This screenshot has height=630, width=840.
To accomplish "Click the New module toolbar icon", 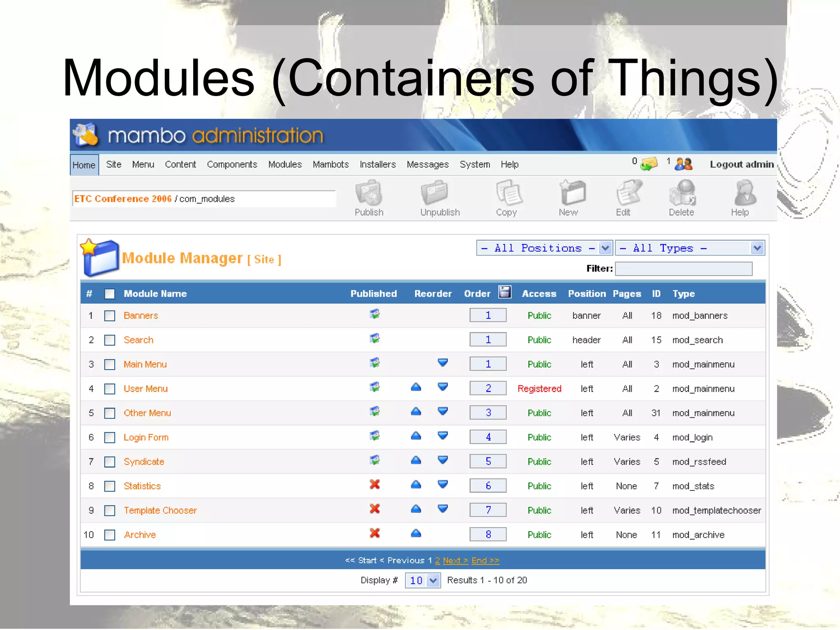I will point(572,192).
